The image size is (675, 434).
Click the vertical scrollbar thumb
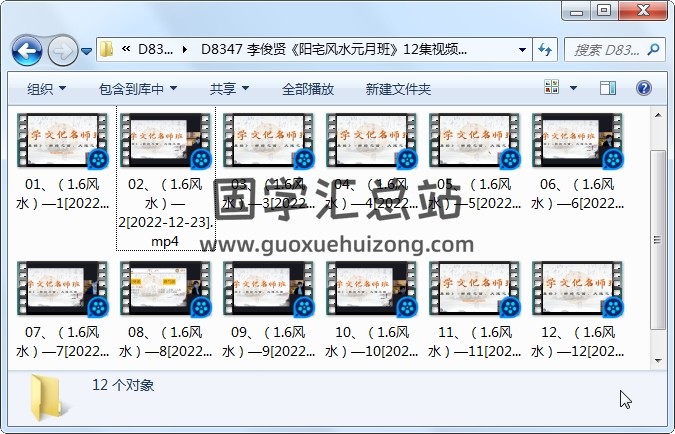point(658,240)
